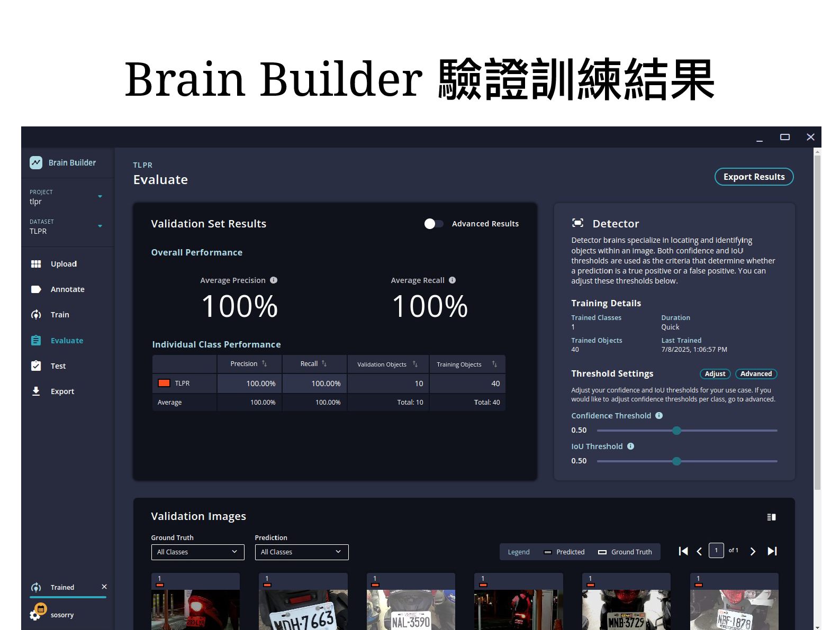Expand the DATASET dropdown

(x=100, y=226)
